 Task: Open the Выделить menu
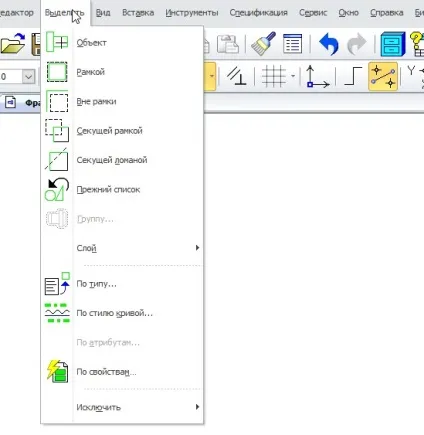[x=64, y=13]
